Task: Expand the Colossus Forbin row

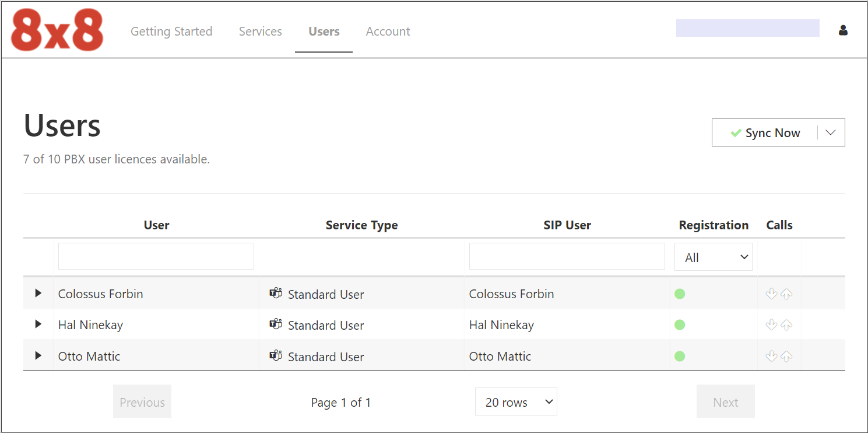Action: tap(37, 294)
